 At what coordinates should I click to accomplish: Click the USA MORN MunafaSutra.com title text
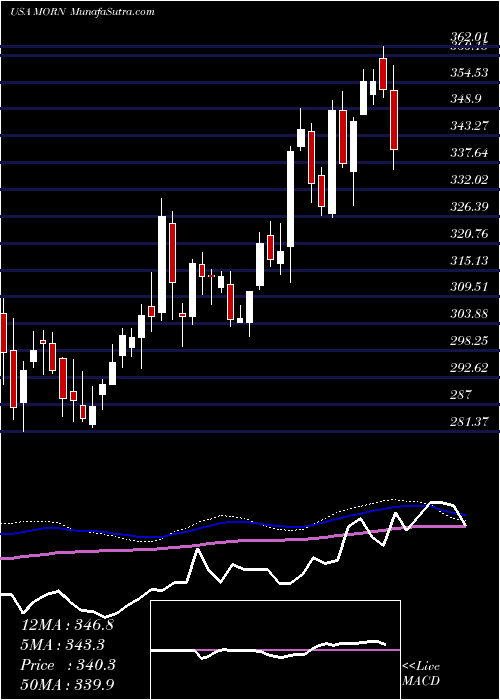coord(82,12)
